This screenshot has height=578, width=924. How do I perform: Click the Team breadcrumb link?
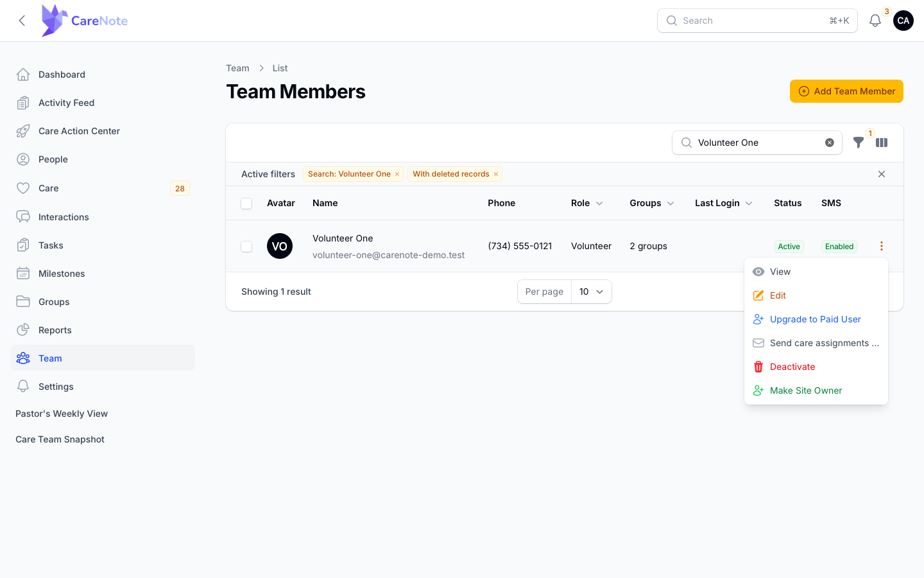[x=237, y=68]
